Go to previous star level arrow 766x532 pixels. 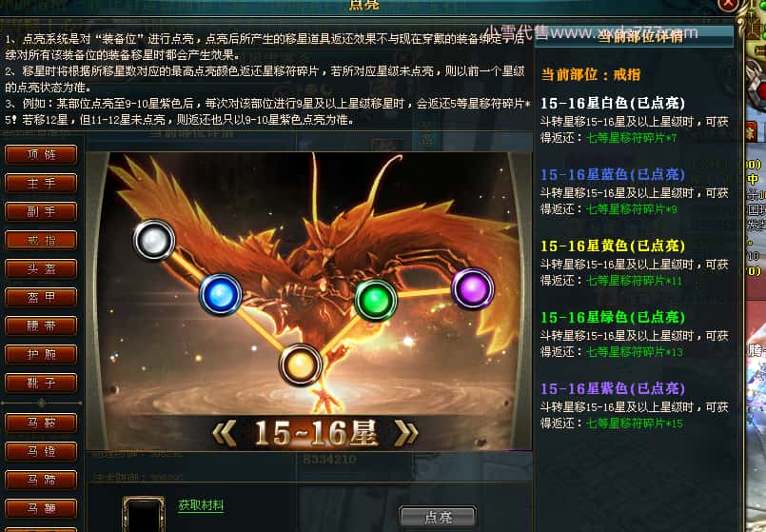point(226,434)
